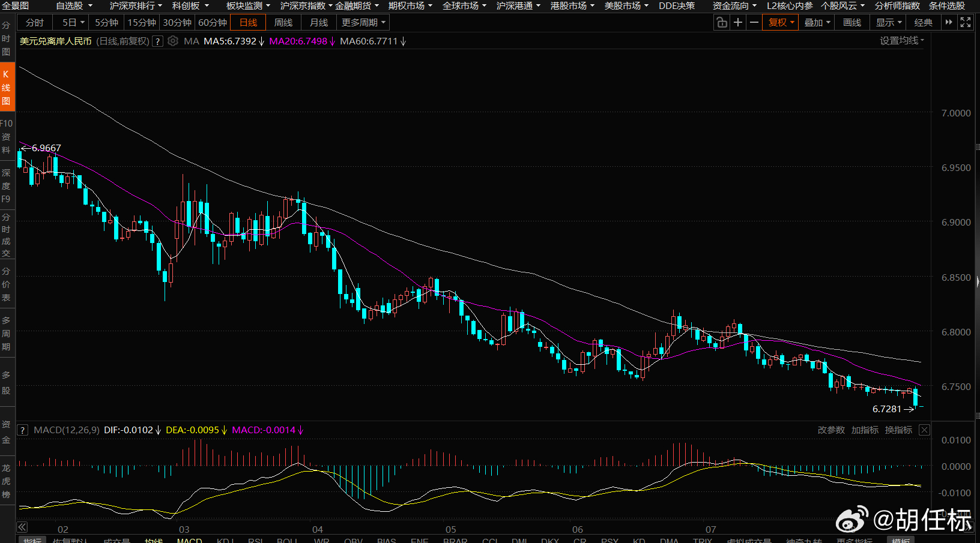The height and width of the screenshot is (543, 980).
Task: Switch to the 15分钟 period
Action: (x=142, y=23)
